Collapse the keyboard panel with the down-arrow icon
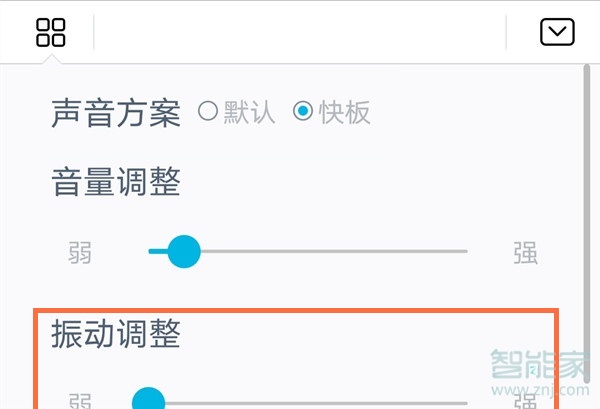 [557, 32]
